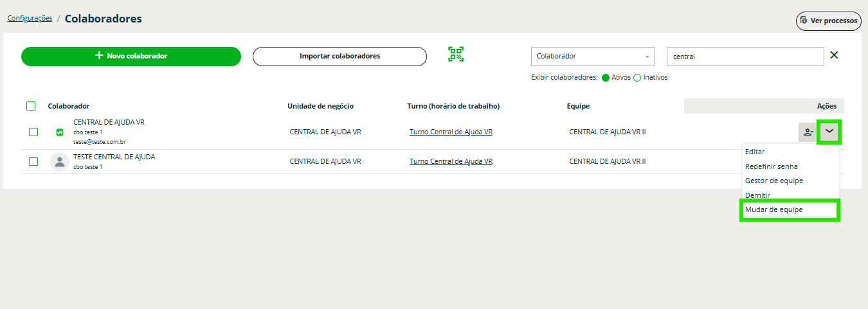868x309 pixels.
Task: Select Mudar de equipe menu option
Action: 773,209
